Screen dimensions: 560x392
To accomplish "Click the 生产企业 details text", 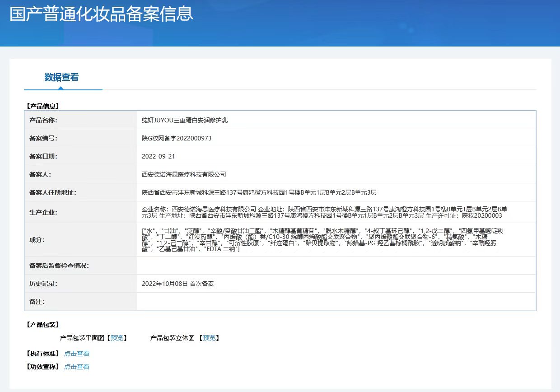I will pos(324,212).
